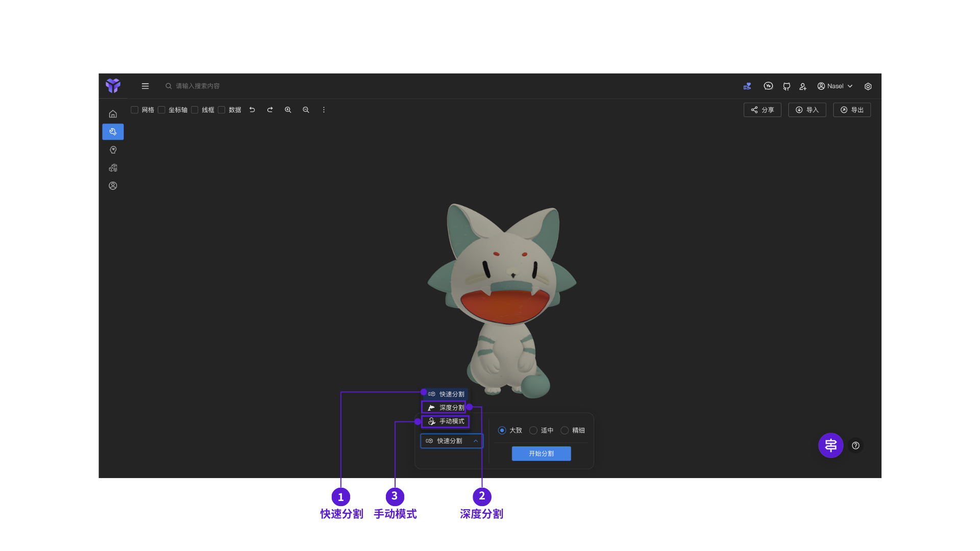The image size is (980, 551).
Task: Select the 适中 radio option
Action: 533,431
